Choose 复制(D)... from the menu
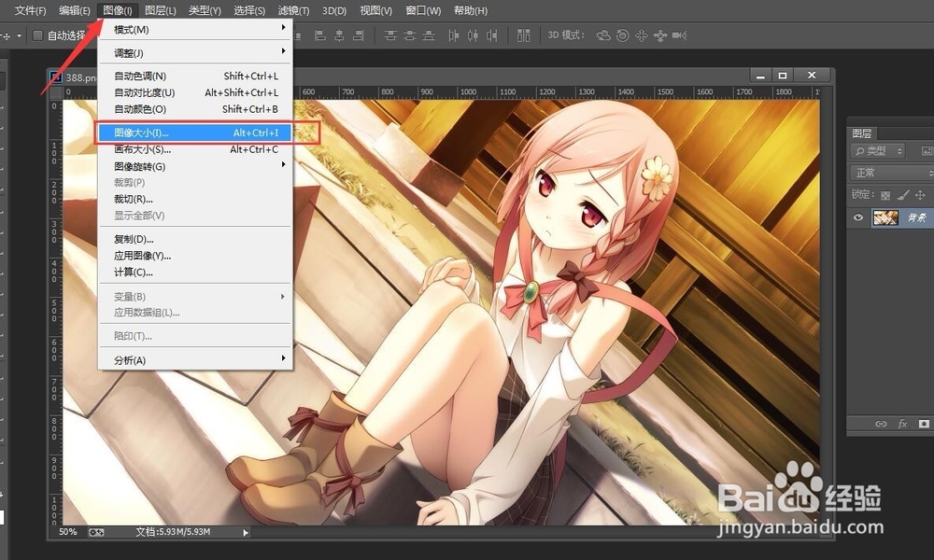This screenshot has height=560, width=934. pyautogui.click(x=195, y=239)
